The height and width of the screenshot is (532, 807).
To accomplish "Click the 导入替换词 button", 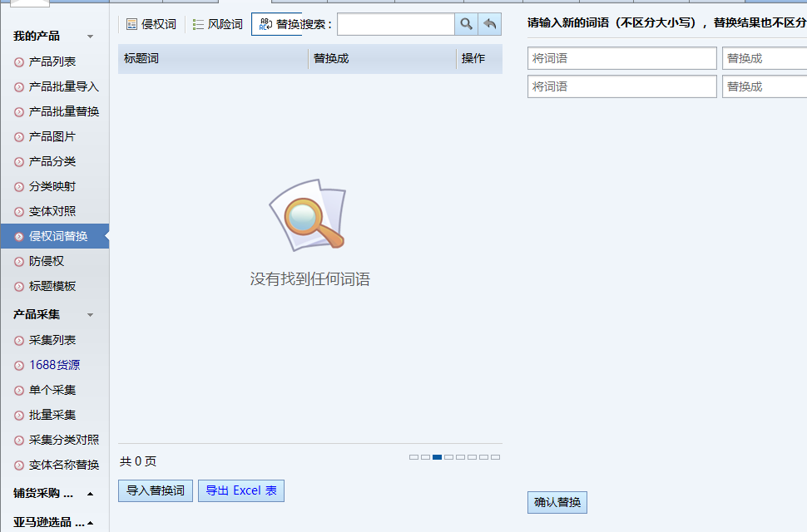I will coord(156,491).
